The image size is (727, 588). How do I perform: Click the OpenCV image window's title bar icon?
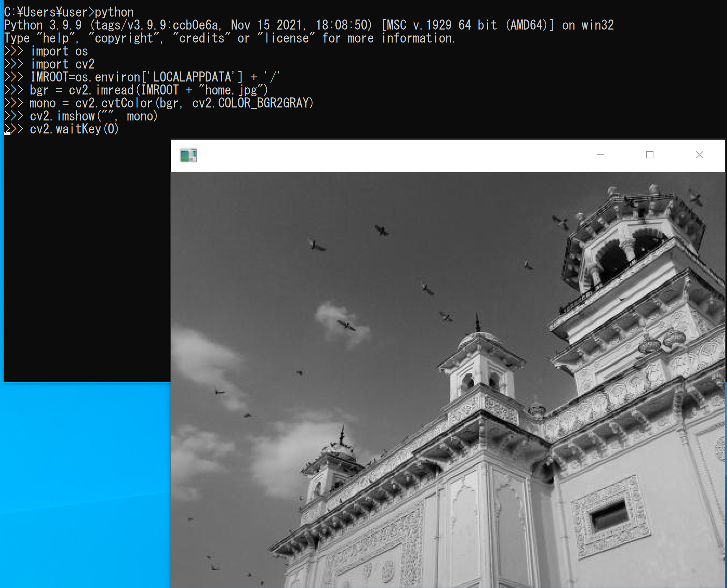click(x=188, y=155)
